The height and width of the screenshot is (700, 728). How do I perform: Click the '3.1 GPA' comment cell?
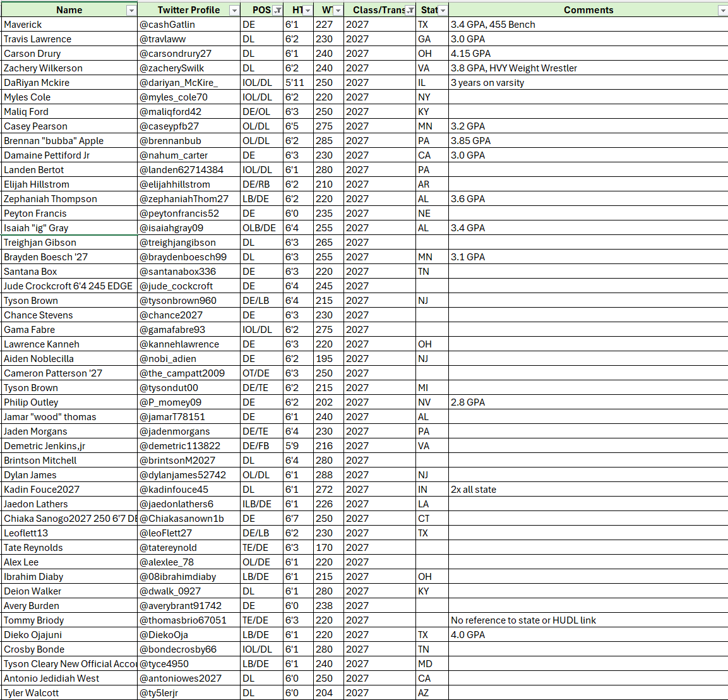(588, 257)
